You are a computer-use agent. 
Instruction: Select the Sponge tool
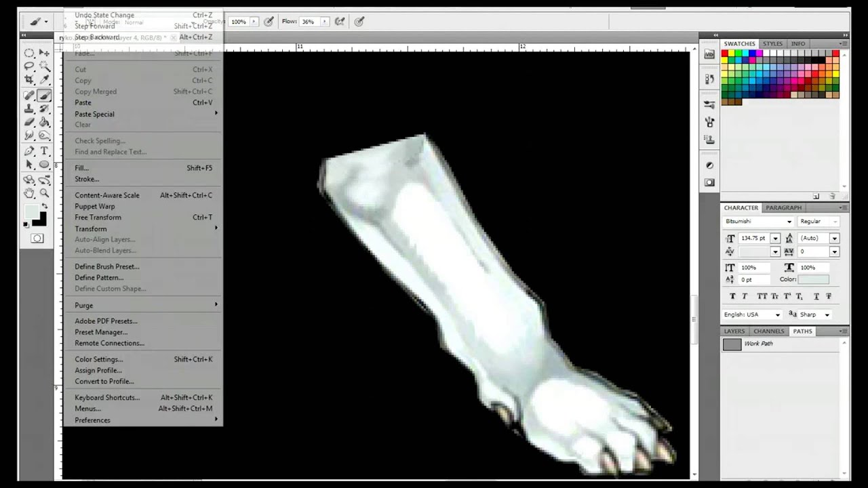click(x=44, y=136)
